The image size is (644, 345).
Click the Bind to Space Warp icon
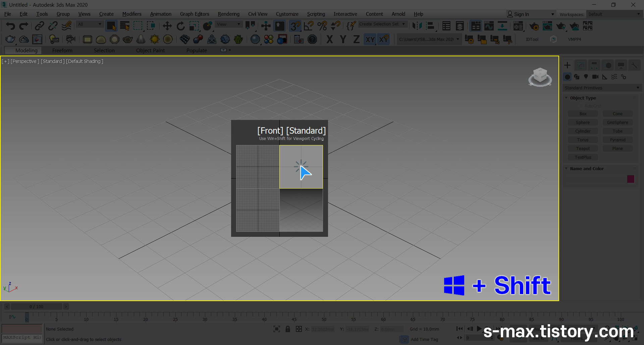click(66, 26)
